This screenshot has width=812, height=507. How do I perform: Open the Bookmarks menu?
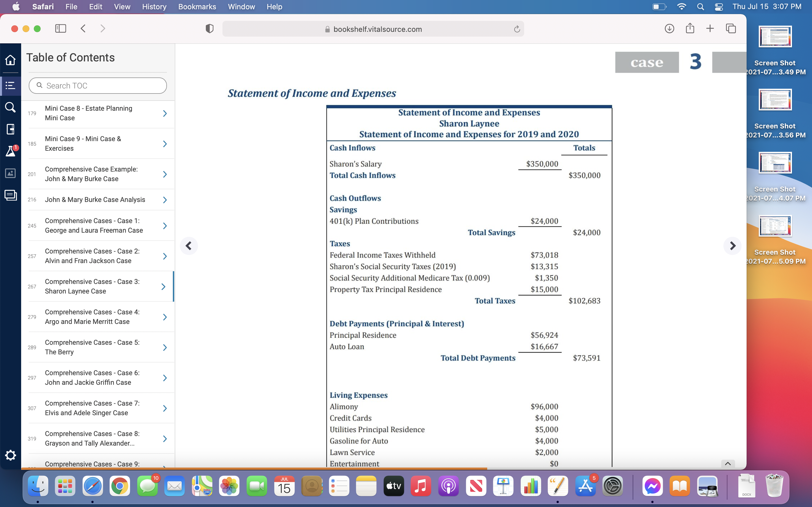tap(197, 7)
